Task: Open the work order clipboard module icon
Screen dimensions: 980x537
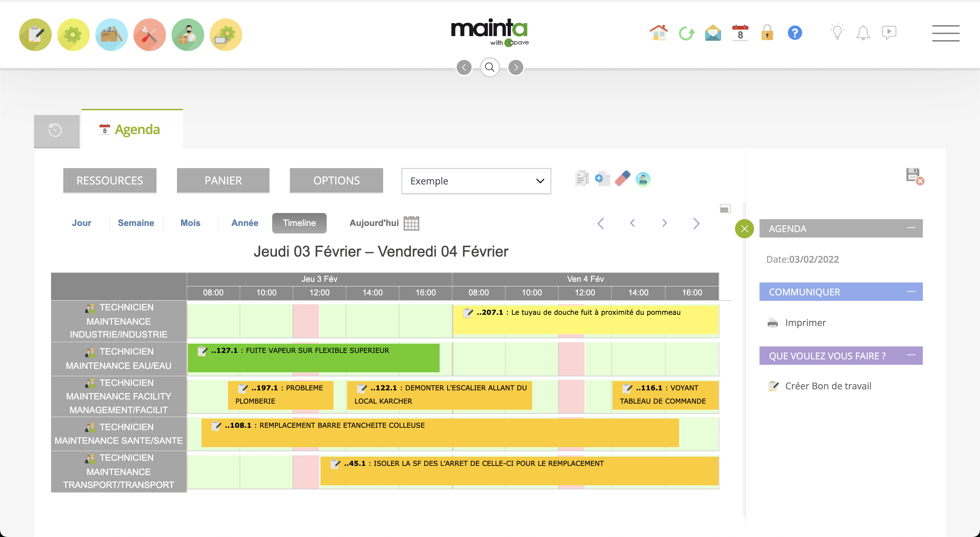Action: click(x=35, y=35)
